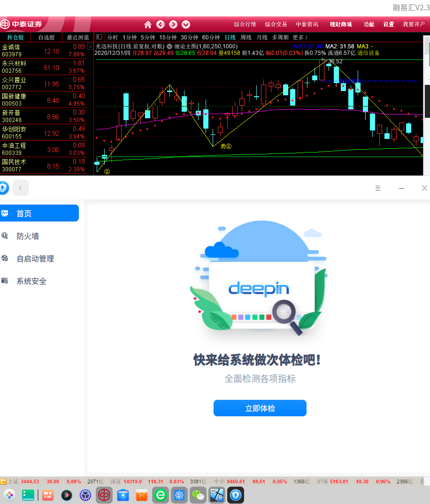Viewport: 430px width, 504px height.
Task: Click the security center shield logo
Action: (x=4, y=188)
